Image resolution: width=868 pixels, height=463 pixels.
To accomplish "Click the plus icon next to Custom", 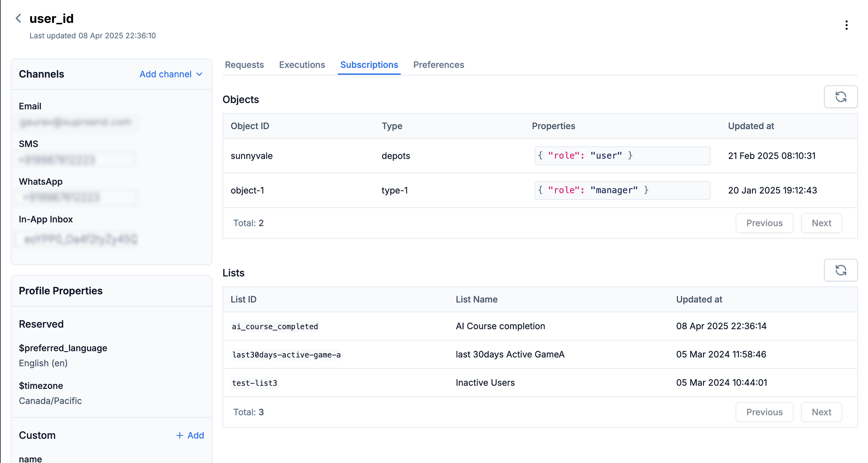I will [180, 435].
